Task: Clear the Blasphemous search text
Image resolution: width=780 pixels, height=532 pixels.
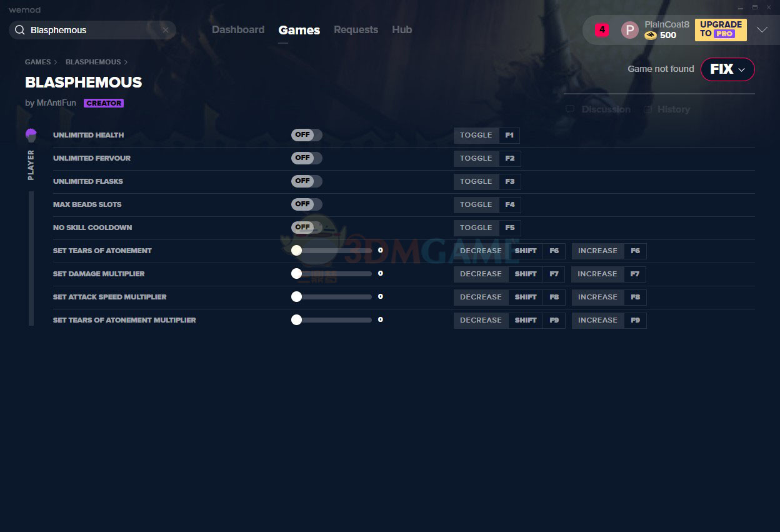Action: click(166, 30)
